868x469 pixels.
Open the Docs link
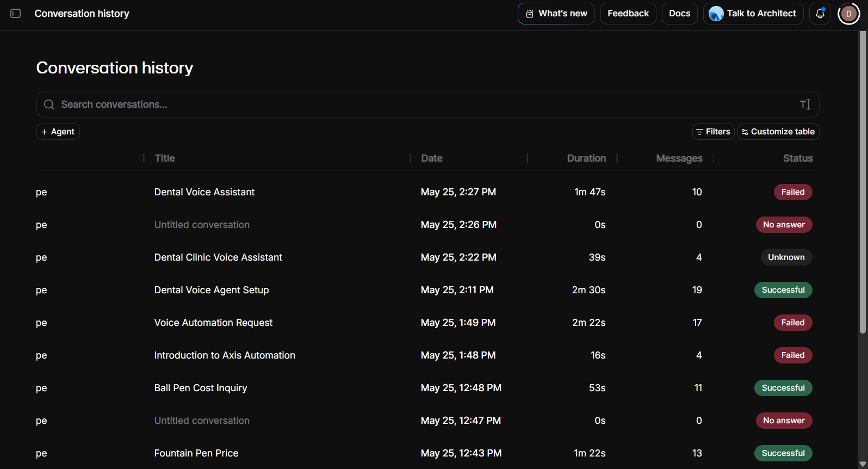click(679, 14)
